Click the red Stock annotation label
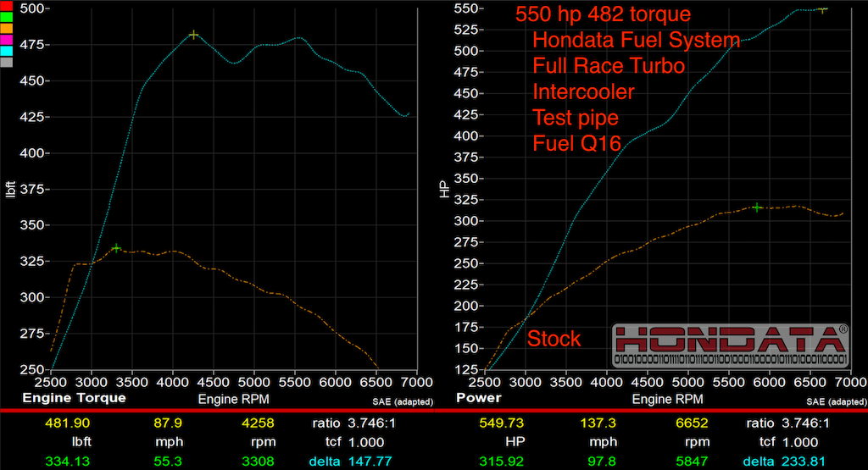Image resolution: width=868 pixels, height=470 pixels. (x=554, y=340)
